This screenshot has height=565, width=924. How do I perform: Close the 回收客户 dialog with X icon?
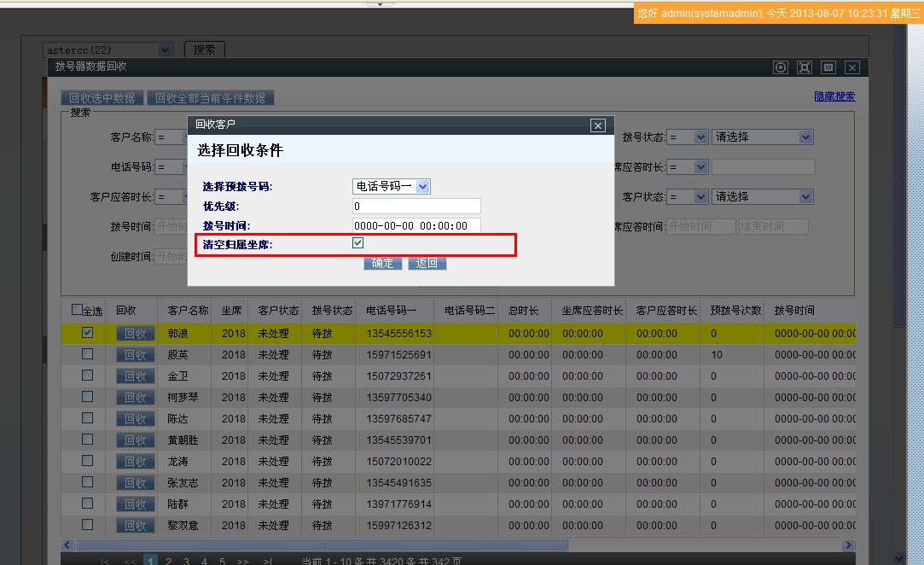click(x=598, y=125)
